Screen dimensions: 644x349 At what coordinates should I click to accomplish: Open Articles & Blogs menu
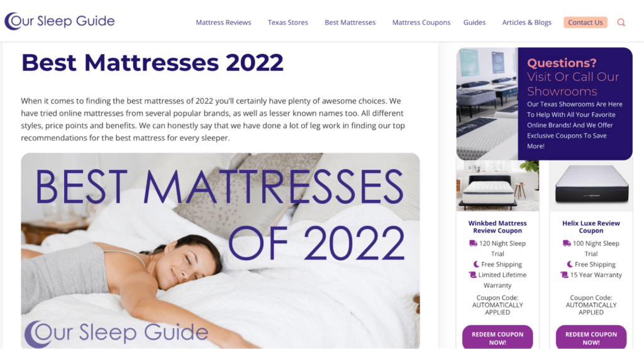coord(526,23)
